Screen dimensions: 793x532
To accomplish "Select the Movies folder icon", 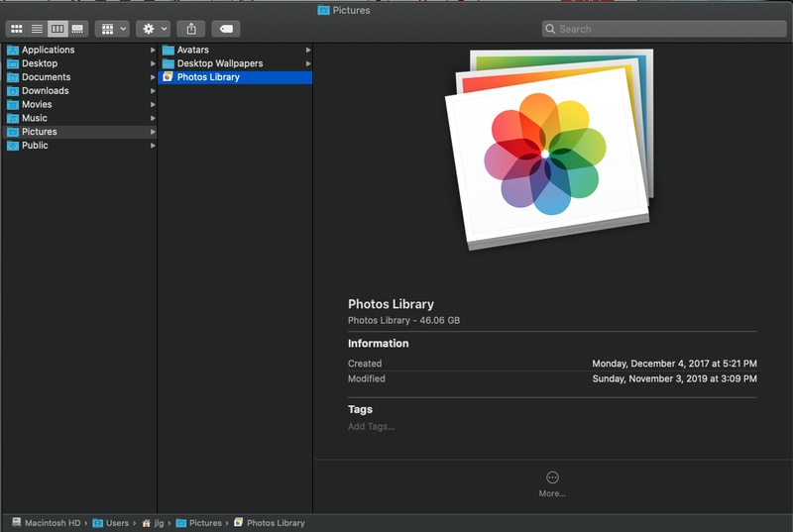I will pos(13,105).
